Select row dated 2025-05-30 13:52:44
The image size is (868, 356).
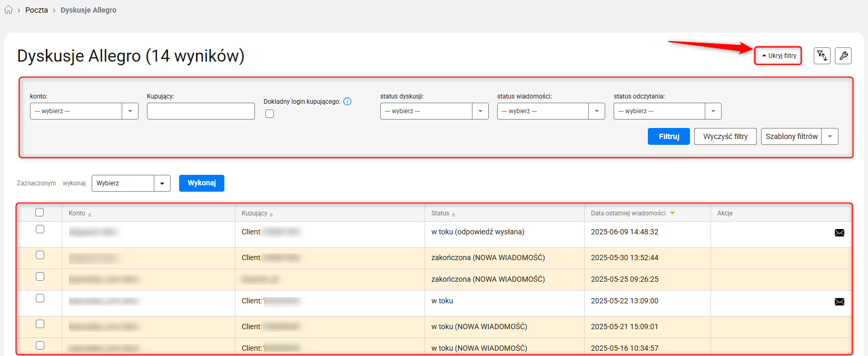(40, 255)
